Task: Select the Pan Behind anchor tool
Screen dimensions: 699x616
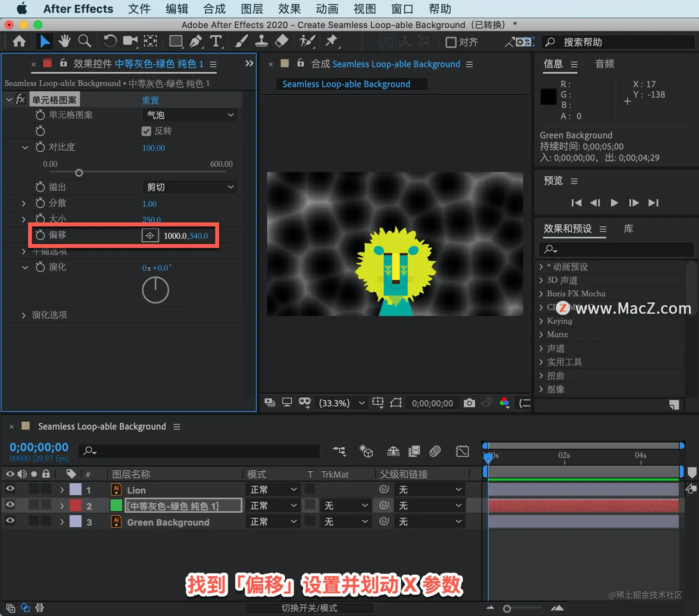Action: click(x=150, y=42)
